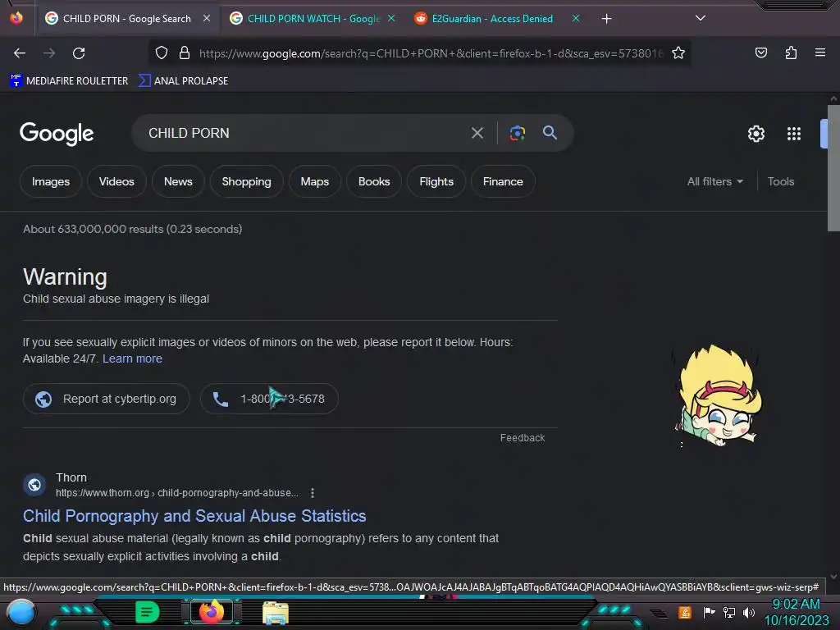Open the Save to Pocket button
The width and height of the screenshot is (840, 630).
(x=760, y=52)
